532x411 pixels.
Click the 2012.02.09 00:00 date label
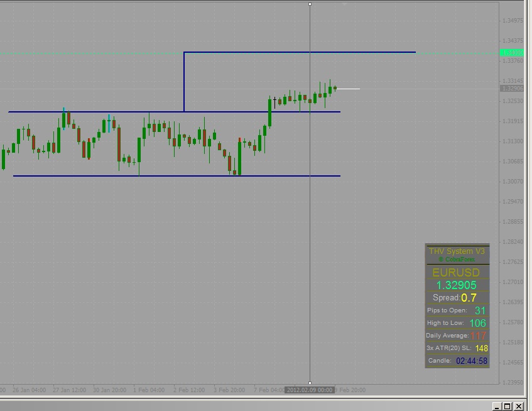310,390
